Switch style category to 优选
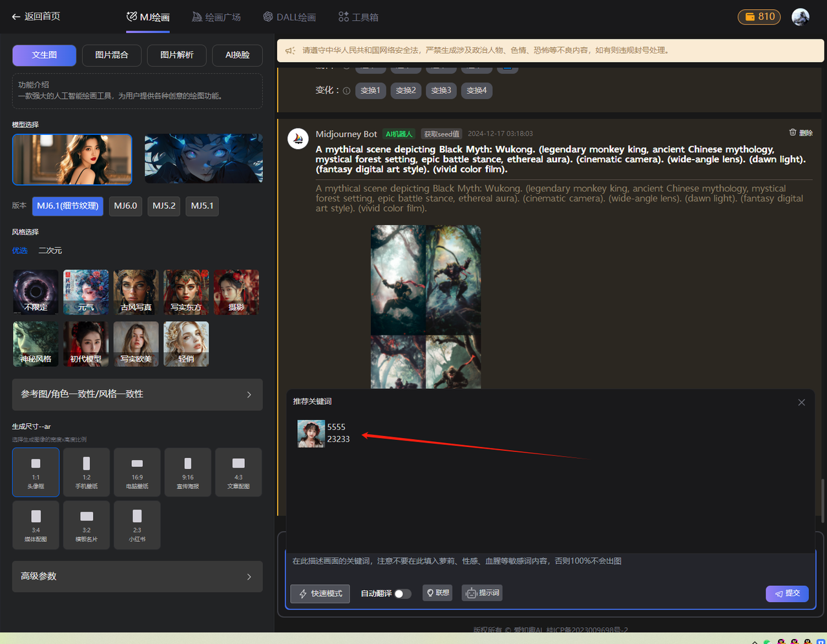This screenshot has width=827, height=644. [x=19, y=251]
